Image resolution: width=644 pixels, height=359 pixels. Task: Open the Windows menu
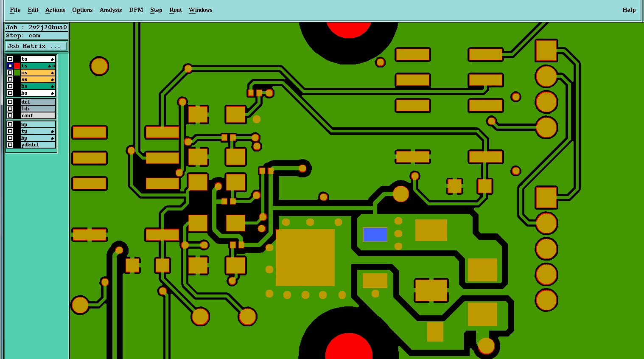(200, 10)
